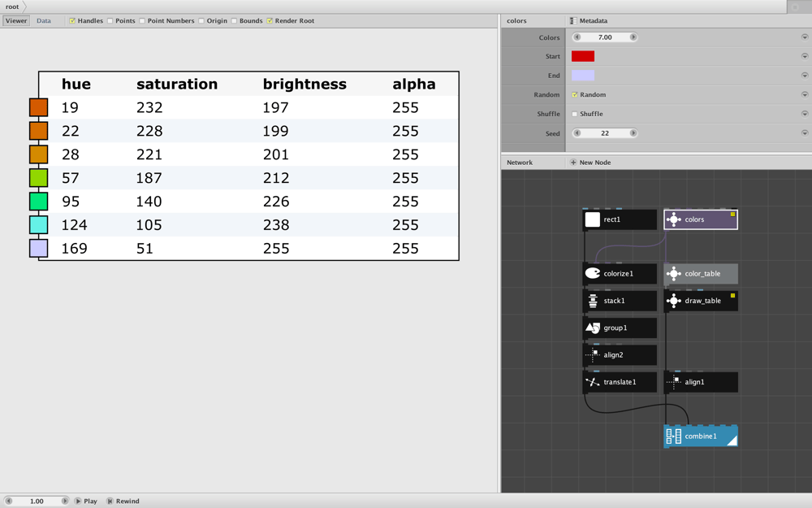Switch to the Viewer tab
Image resolution: width=812 pixels, height=508 pixels.
(16, 21)
